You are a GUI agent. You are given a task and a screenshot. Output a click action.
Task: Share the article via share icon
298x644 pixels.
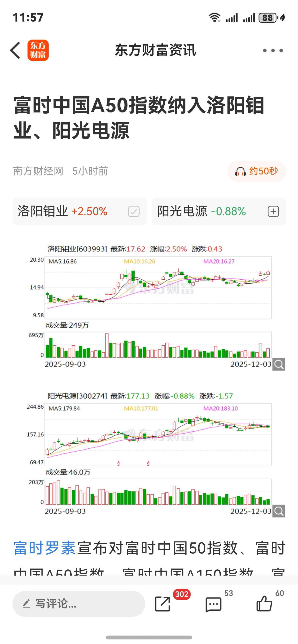[163, 604]
